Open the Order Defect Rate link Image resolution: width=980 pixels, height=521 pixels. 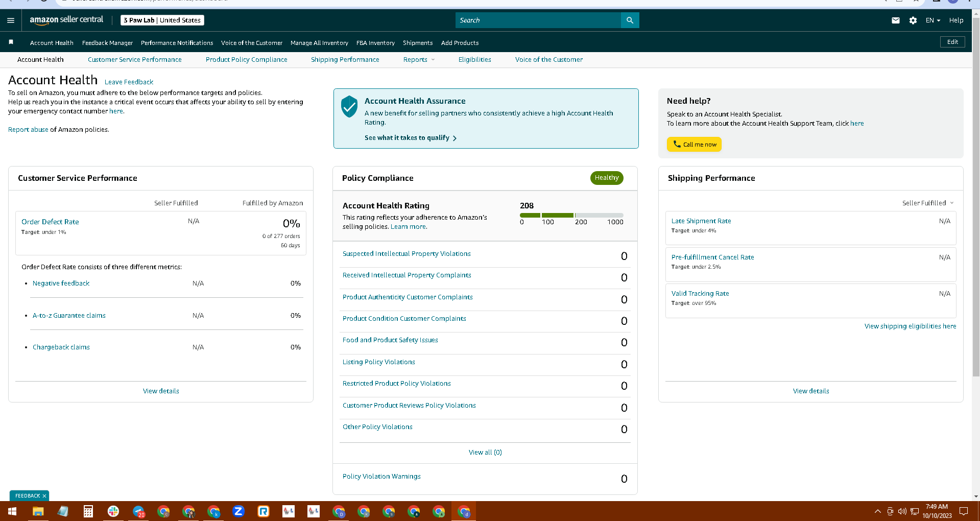click(50, 222)
